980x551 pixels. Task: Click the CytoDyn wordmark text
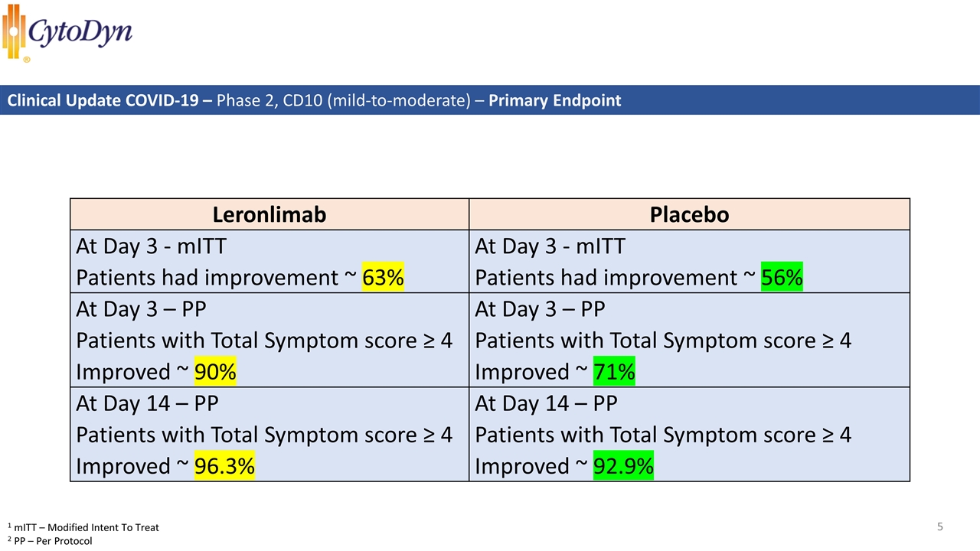click(80, 33)
